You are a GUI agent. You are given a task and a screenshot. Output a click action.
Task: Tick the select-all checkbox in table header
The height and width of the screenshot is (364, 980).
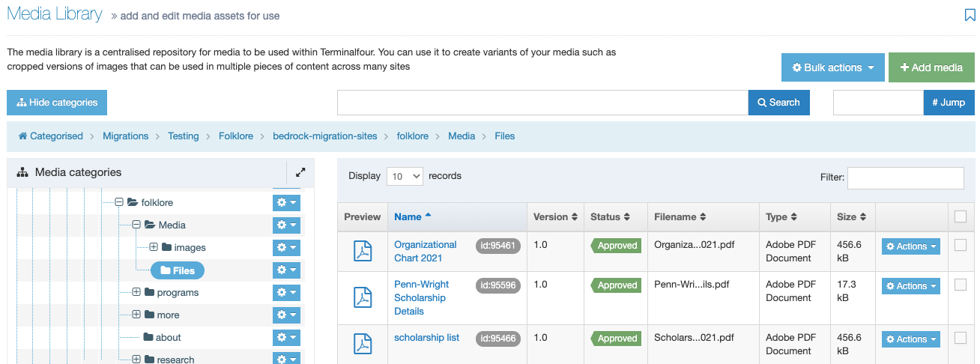(x=961, y=216)
